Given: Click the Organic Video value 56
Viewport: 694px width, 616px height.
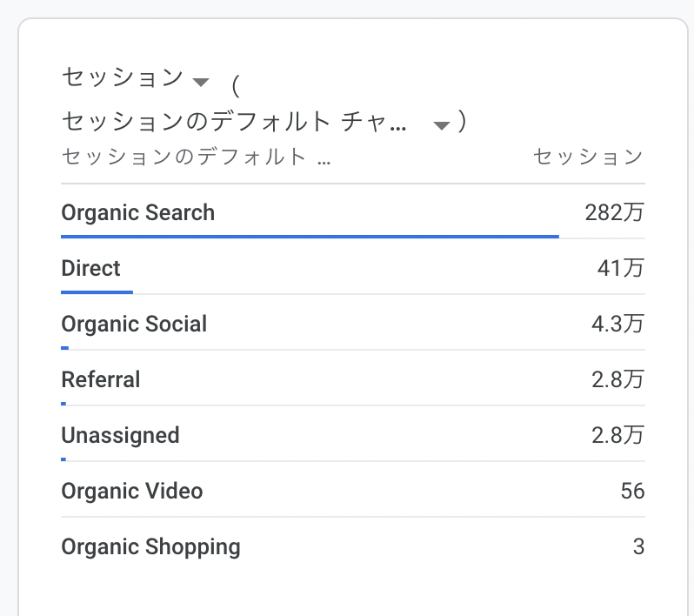Looking at the screenshot, I should pos(632,491).
